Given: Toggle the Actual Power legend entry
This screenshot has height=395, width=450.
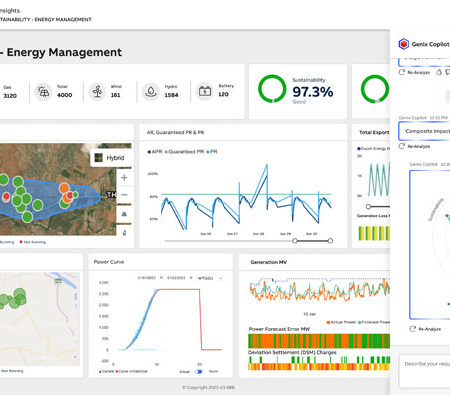Looking at the screenshot, I should tap(341, 322).
